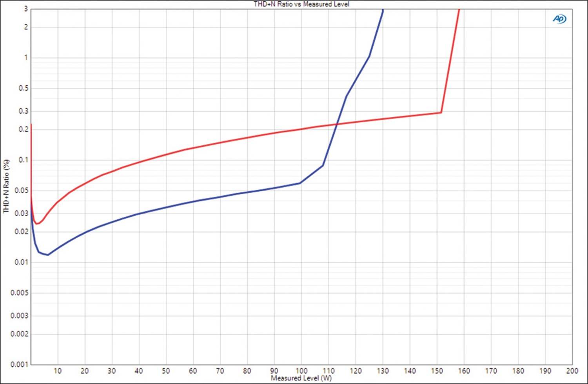This screenshot has height=384, width=588.
Task: Click the x-axis tick label '180'
Action: point(518,371)
